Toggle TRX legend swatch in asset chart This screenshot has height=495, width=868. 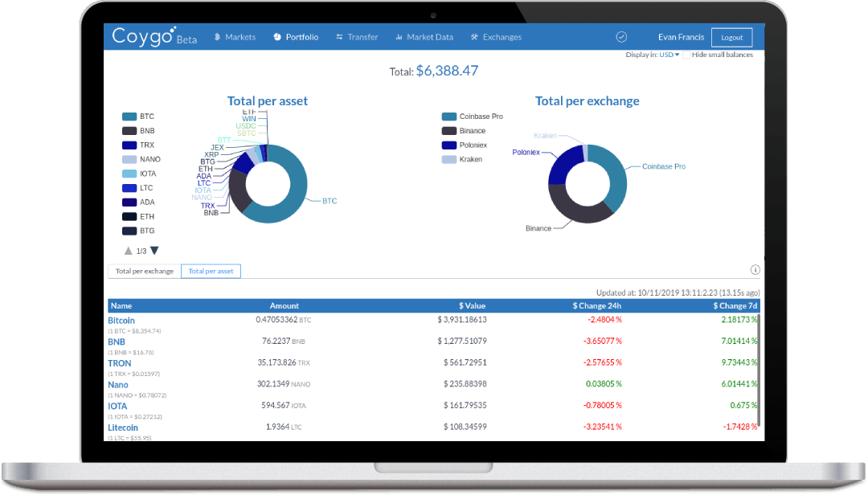click(x=129, y=145)
